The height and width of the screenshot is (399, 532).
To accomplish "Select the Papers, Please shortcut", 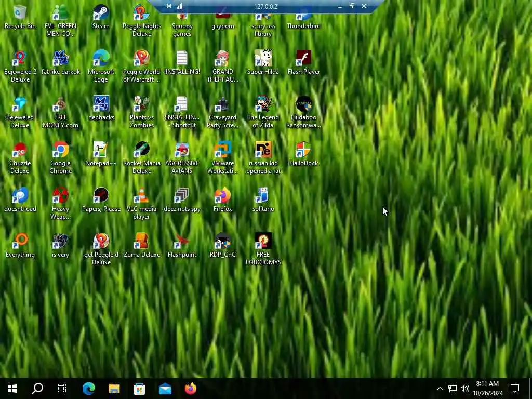I will (101, 200).
